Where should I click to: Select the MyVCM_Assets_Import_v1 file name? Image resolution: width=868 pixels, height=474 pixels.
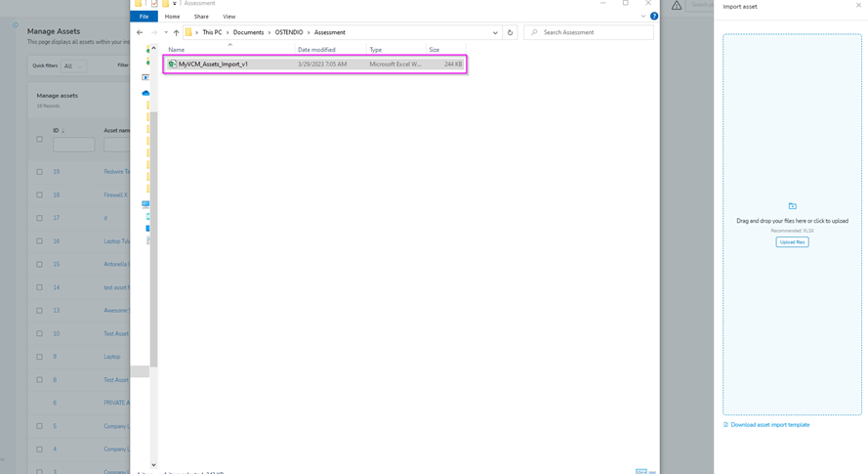click(x=213, y=65)
